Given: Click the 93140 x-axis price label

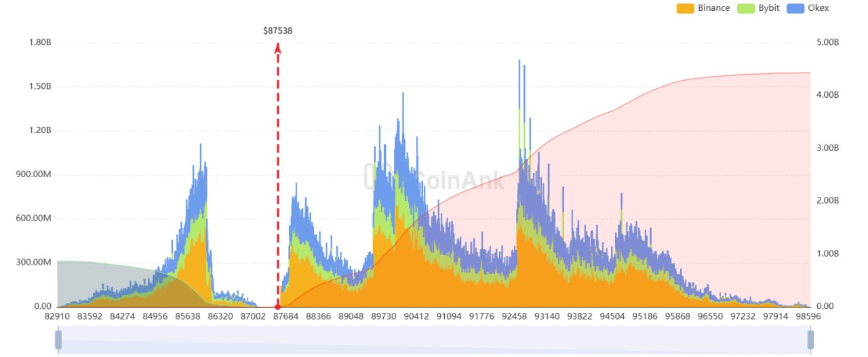Looking at the screenshot, I should 547,316.
